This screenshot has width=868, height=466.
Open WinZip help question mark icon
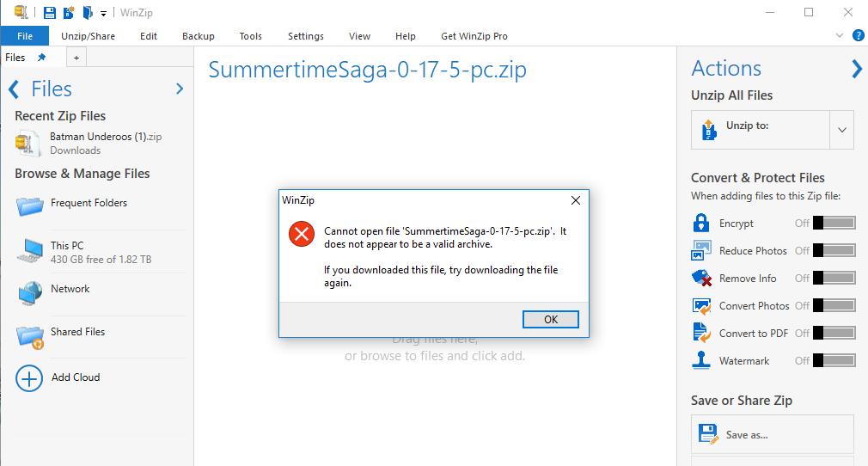(858, 35)
